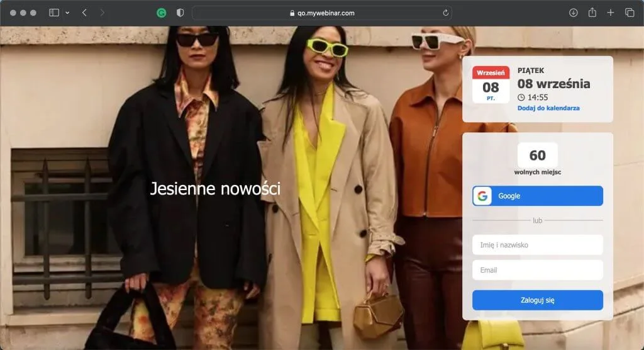Click the clock icon beside 14:55
The height and width of the screenshot is (350, 644).
click(x=521, y=98)
